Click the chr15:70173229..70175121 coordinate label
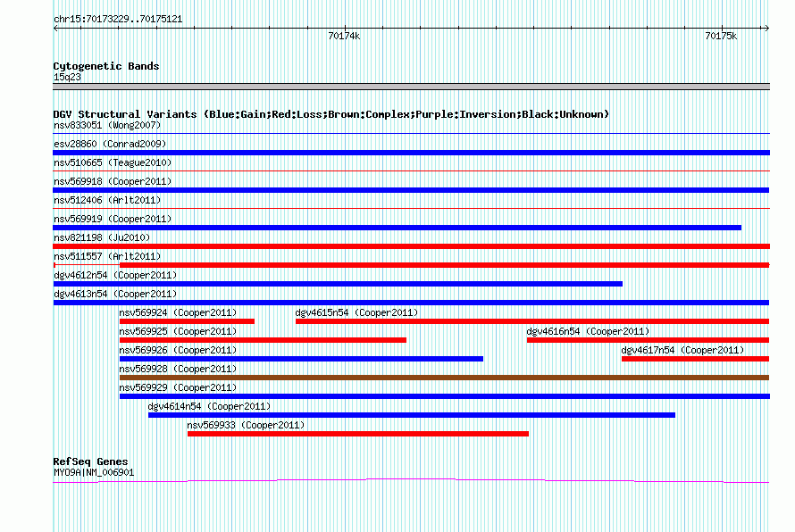Screen dimensions: 795x532 pos(118,19)
